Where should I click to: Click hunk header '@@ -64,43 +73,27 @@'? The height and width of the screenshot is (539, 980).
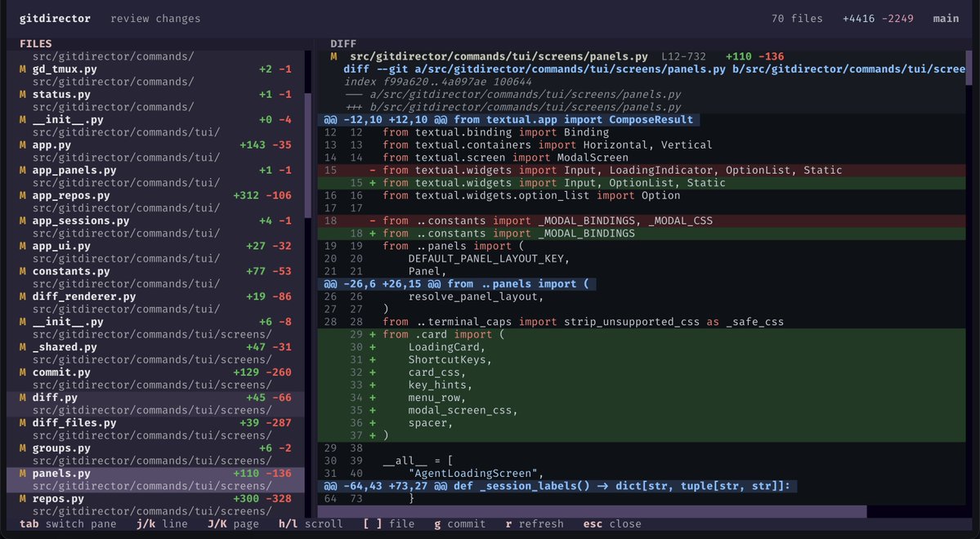[x=557, y=486]
